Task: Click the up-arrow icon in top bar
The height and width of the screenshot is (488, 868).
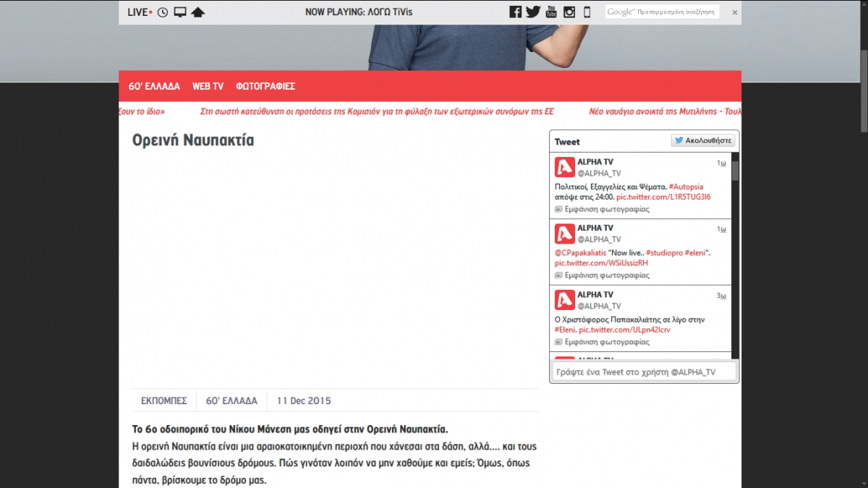Action: (x=197, y=12)
